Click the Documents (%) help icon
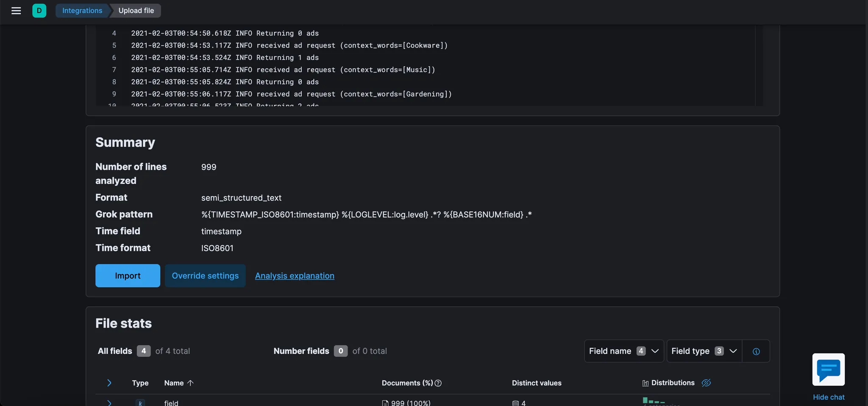The image size is (868, 406). [x=438, y=383]
